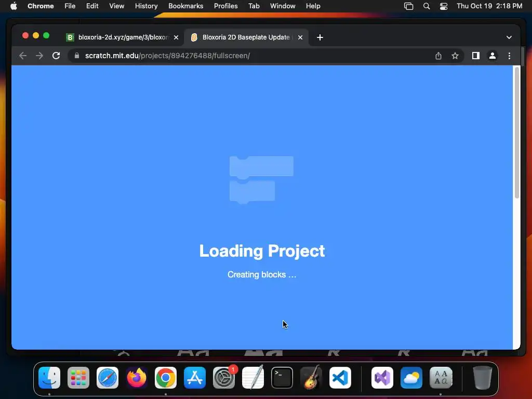Screen dimensions: 532x399
Task: Open Visual Studio Code from the Dock
Action: coord(340,378)
